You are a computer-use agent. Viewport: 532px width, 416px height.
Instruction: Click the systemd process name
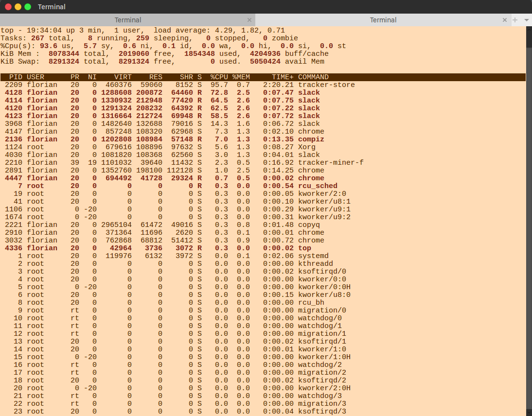click(x=313, y=256)
